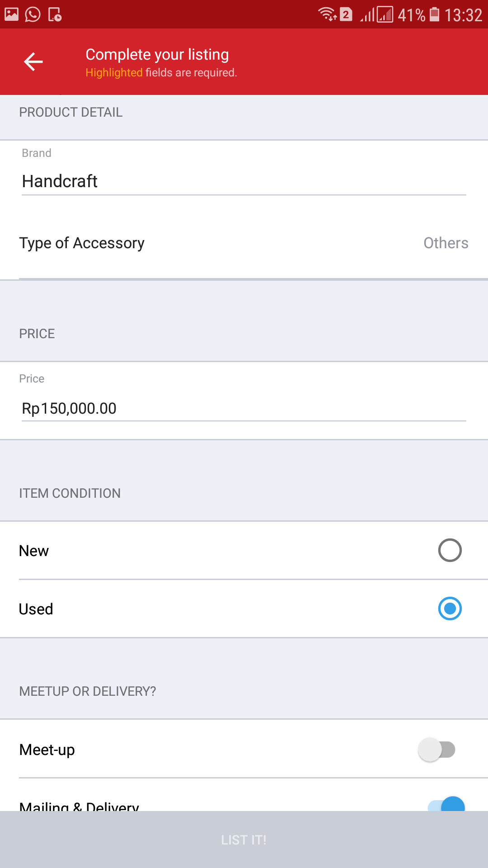Image resolution: width=488 pixels, height=868 pixels.
Task: Open the gallery notification icon
Action: click(11, 14)
